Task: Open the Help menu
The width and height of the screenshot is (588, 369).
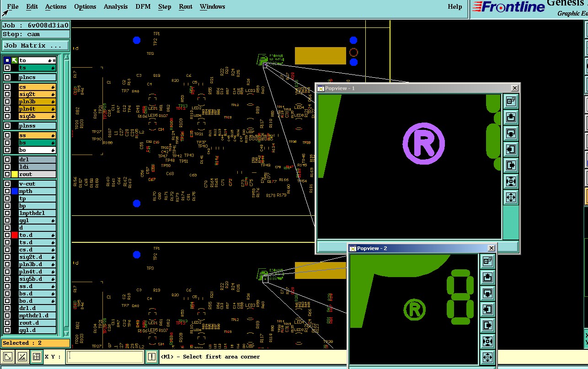Action: pos(455,6)
